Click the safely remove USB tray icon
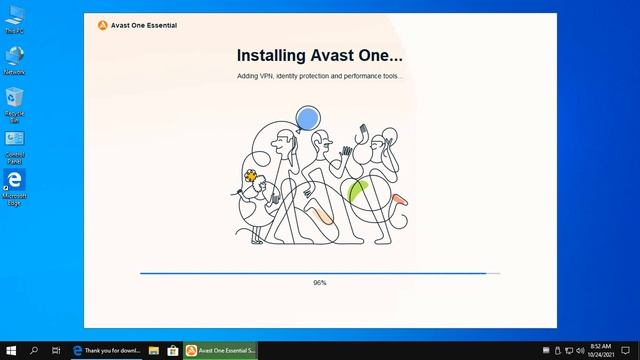This screenshot has width=640, height=360. coord(557,350)
